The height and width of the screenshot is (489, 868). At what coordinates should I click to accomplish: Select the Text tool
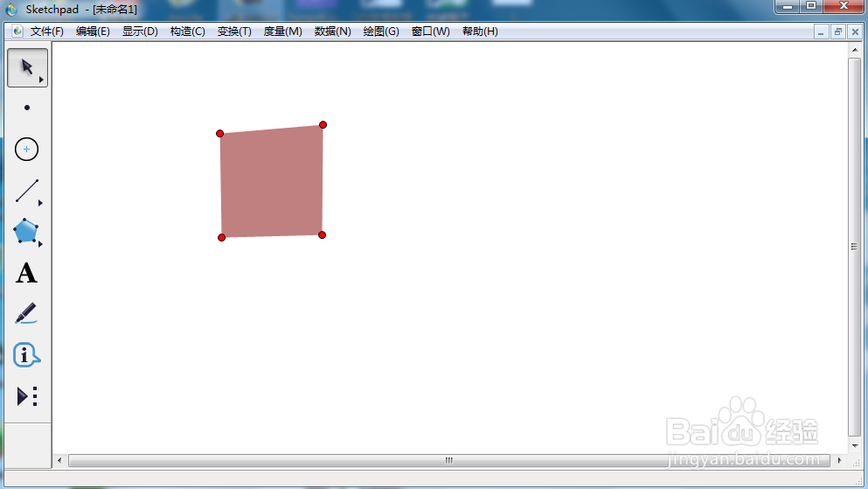(26, 273)
